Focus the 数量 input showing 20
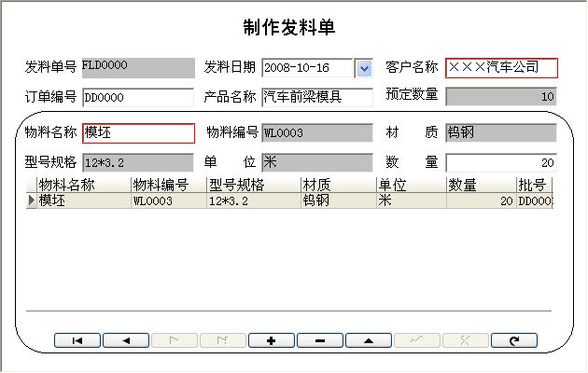Screen dimensions: 588x373 tap(500, 162)
